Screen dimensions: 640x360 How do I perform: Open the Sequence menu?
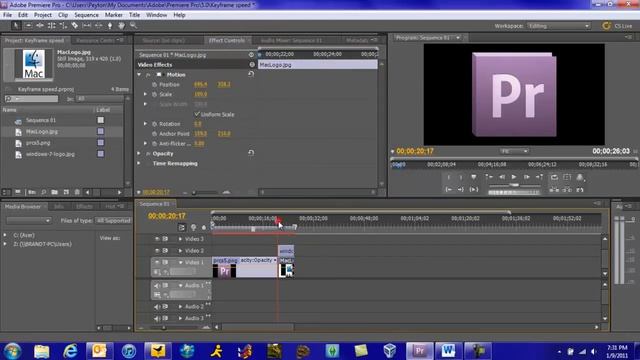pyautogui.click(x=86, y=15)
